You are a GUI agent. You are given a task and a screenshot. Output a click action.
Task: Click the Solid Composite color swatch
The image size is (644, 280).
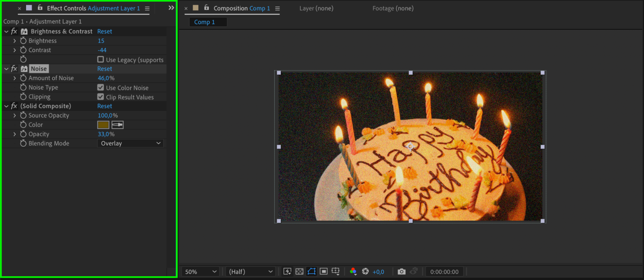[x=103, y=125]
